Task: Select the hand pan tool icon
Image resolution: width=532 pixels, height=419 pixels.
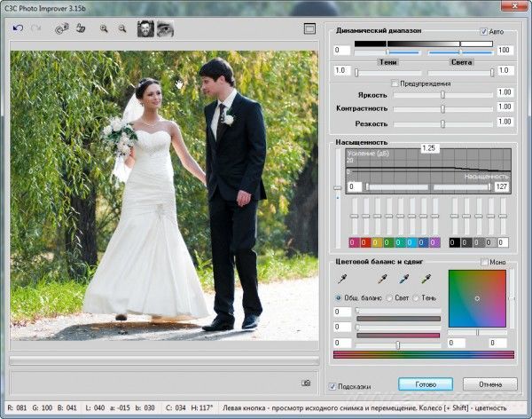Action: 80,28
